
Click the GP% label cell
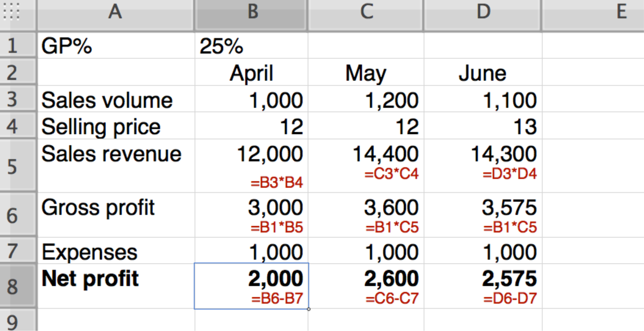(116, 45)
